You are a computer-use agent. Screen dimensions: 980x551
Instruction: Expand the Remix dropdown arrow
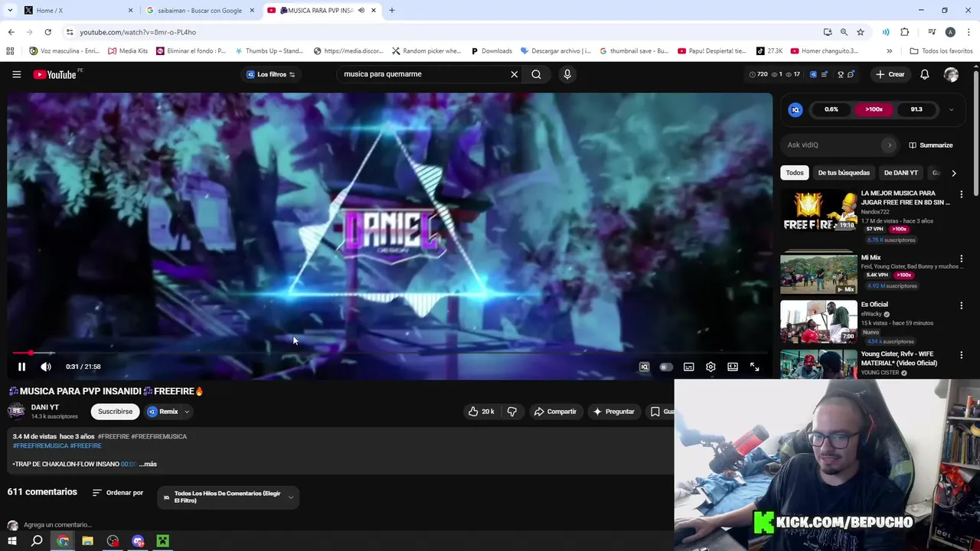pos(186,412)
